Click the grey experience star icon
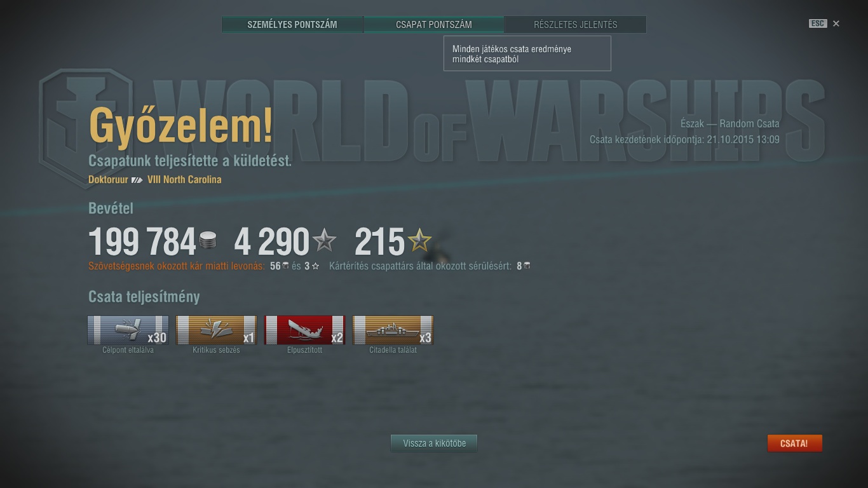Image resolution: width=868 pixels, height=488 pixels. 324,241
